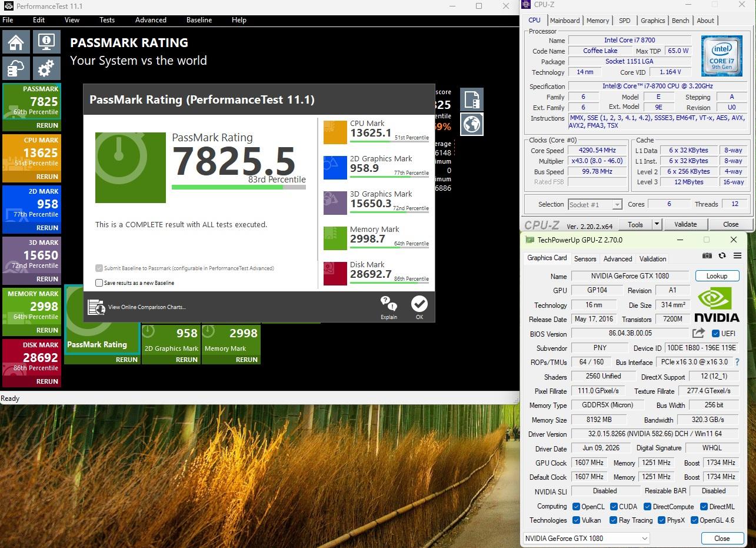756x548 pixels.
Task: Click the BIOS export share icon in GPU-Z
Action: pyautogui.click(x=698, y=333)
